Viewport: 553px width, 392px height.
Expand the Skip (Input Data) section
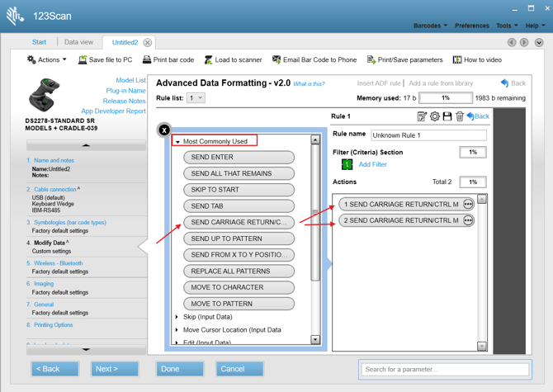coord(177,317)
